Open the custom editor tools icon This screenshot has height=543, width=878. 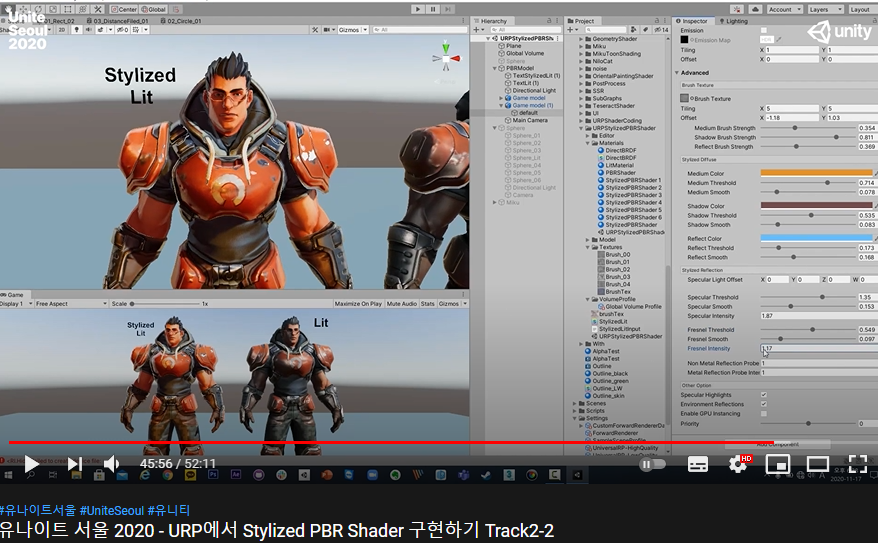pos(97,9)
